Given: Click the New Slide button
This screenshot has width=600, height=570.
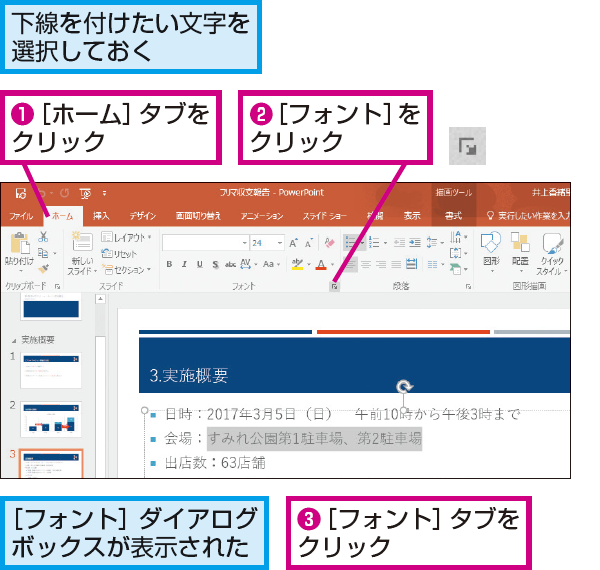Looking at the screenshot, I should [x=82, y=253].
